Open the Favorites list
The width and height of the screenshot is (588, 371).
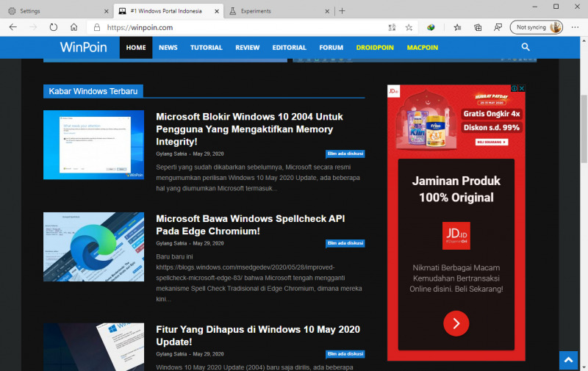point(457,27)
